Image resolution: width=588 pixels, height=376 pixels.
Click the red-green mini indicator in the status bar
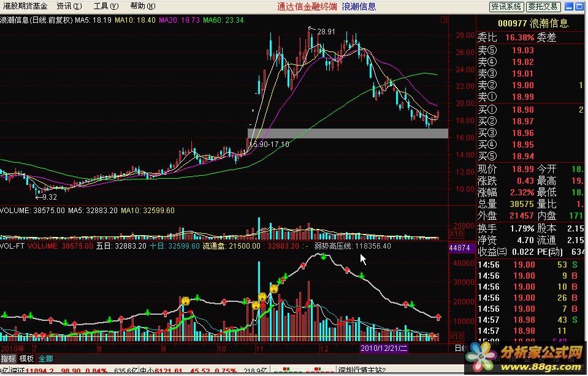click(303, 370)
